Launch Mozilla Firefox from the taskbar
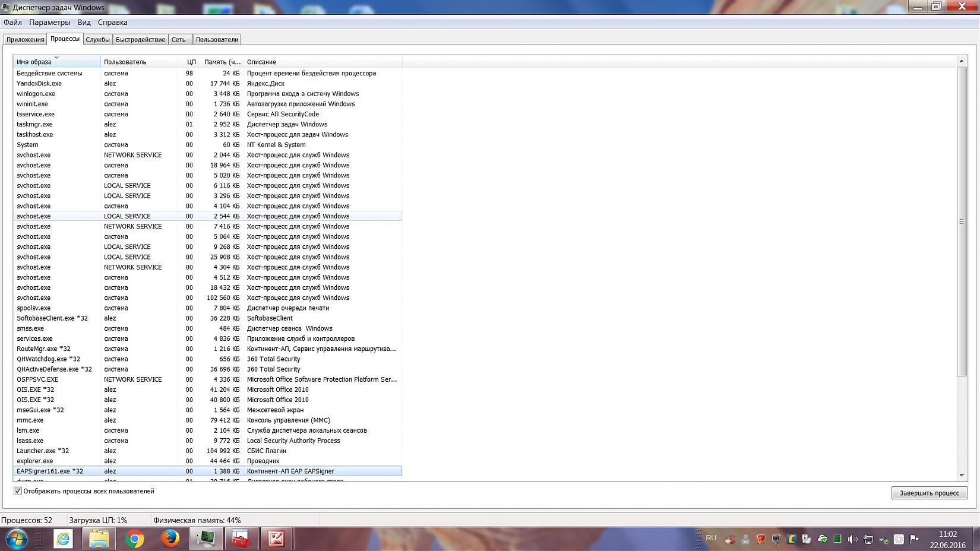This screenshot has width=980, height=551. [170, 539]
